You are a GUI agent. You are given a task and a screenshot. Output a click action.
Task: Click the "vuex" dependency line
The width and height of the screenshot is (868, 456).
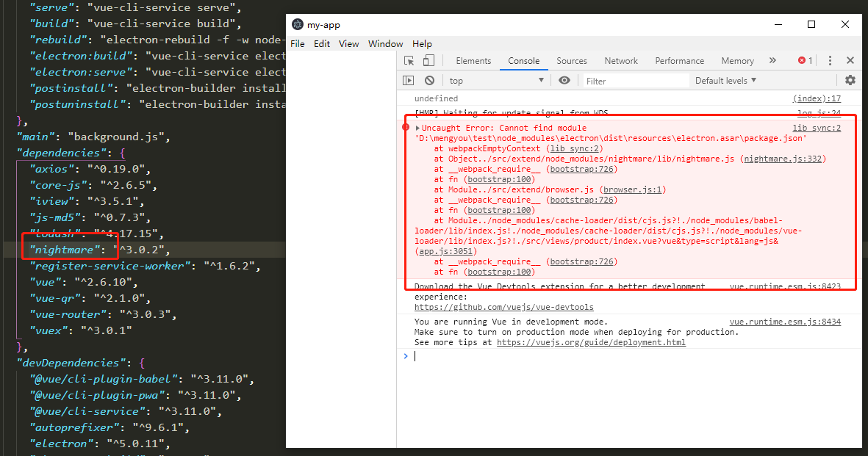tap(81, 330)
